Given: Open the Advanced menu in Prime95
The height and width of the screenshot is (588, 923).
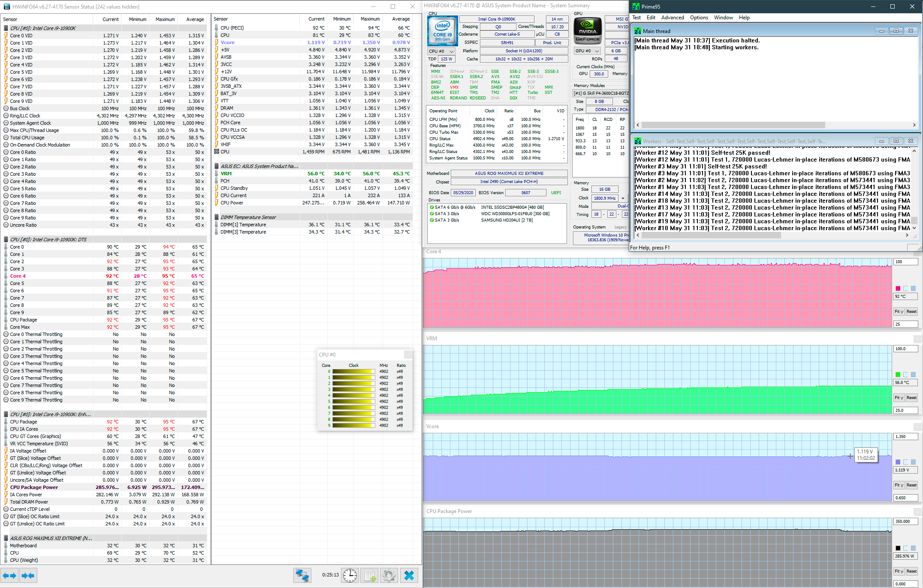Looking at the screenshot, I should 672,18.
